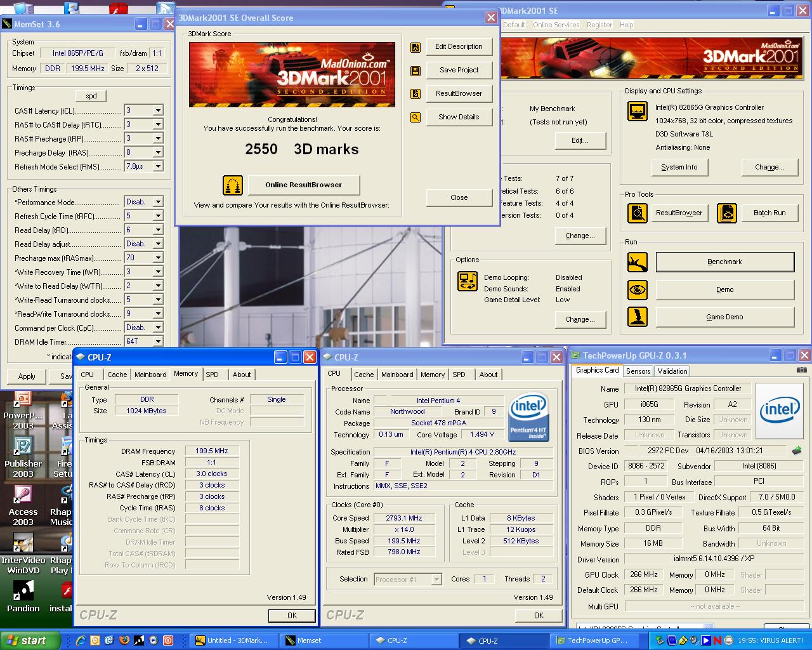Image resolution: width=812 pixels, height=650 pixels.
Task: Open the Online Services menu in 3DMark2001
Action: (556, 25)
